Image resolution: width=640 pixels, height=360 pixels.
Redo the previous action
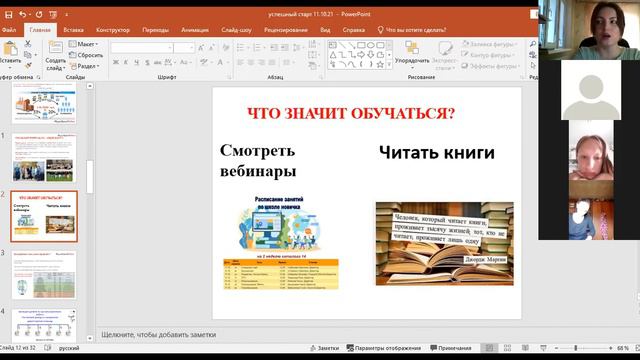pyautogui.click(x=39, y=15)
